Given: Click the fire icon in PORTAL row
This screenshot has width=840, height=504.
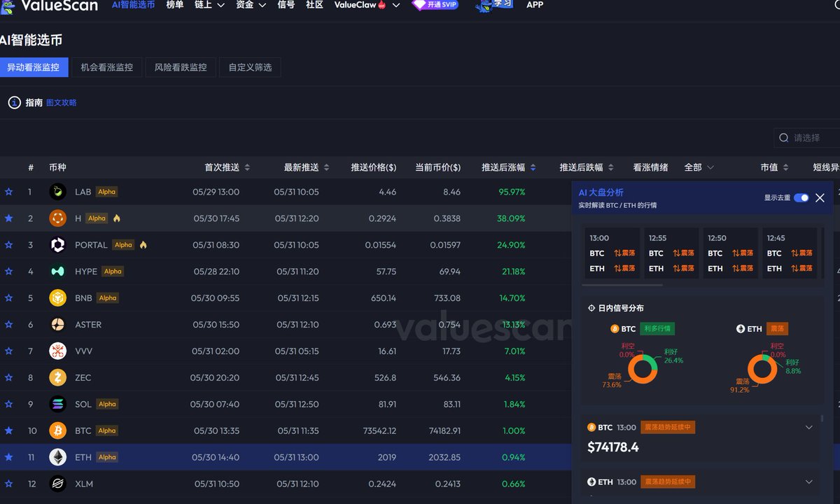Looking at the screenshot, I should coord(143,245).
